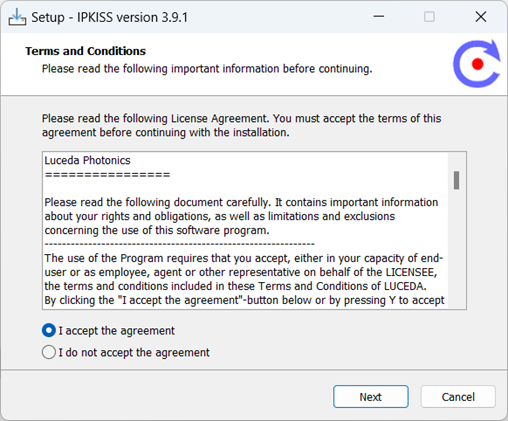The width and height of the screenshot is (508, 421).
Task: Click the scrollbar track above the thumb
Action: click(456, 162)
